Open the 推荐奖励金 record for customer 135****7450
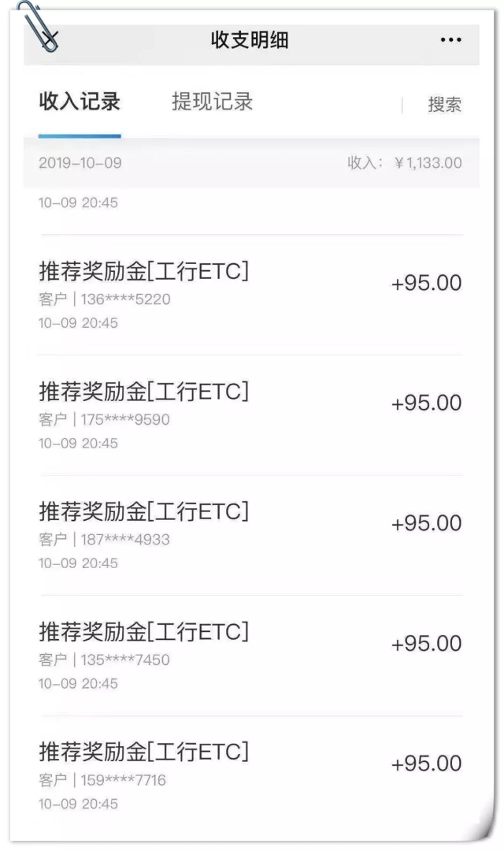 click(143, 632)
